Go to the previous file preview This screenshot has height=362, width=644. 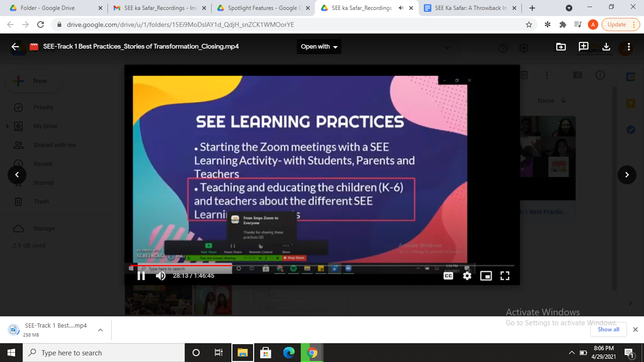(x=17, y=175)
